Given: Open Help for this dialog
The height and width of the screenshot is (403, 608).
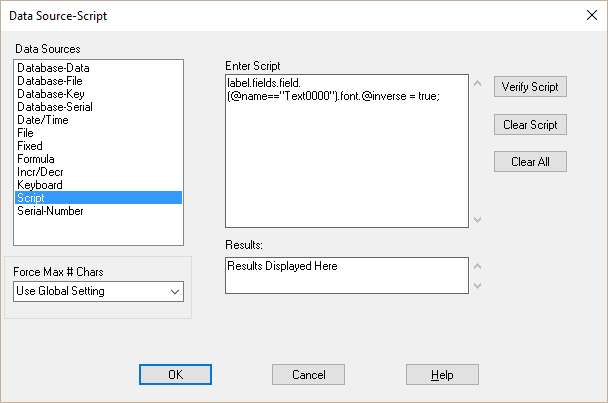Looking at the screenshot, I should 442,374.
